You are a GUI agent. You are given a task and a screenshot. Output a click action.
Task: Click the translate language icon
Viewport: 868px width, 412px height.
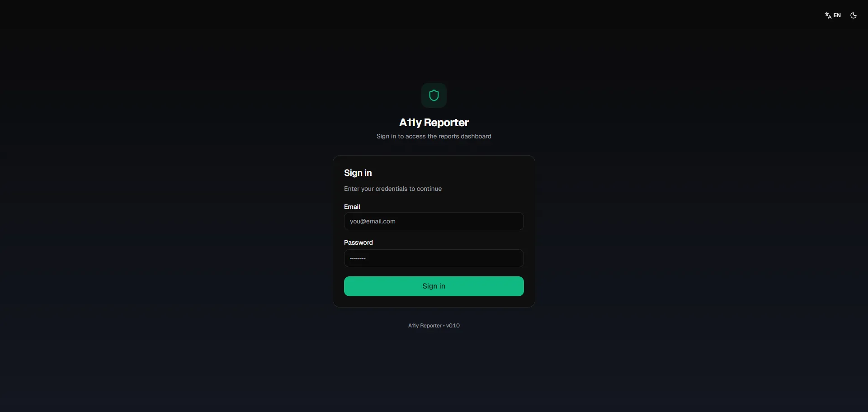[828, 15]
